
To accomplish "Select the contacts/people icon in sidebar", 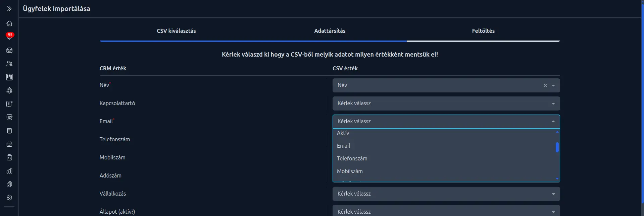I will pyautogui.click(x=9, y=64).
